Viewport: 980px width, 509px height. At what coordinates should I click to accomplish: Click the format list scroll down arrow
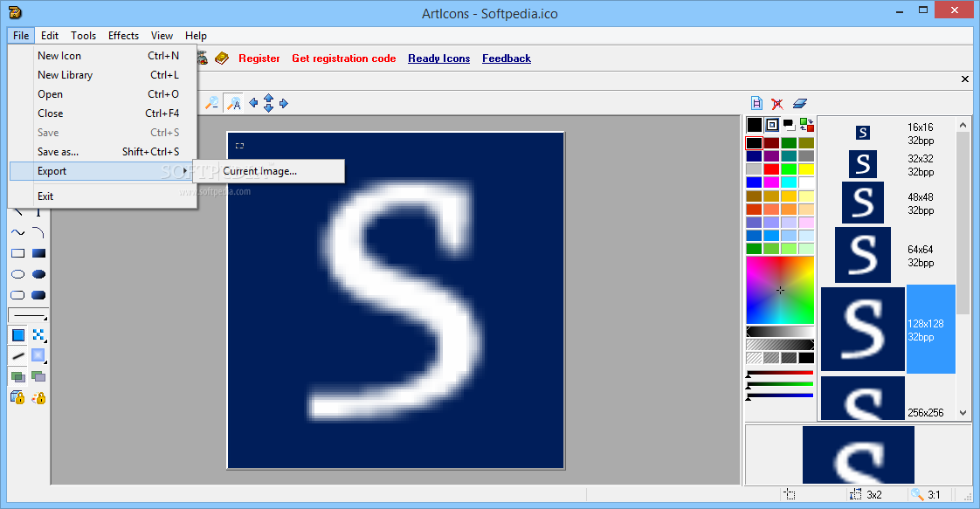(x=963, y=413)
